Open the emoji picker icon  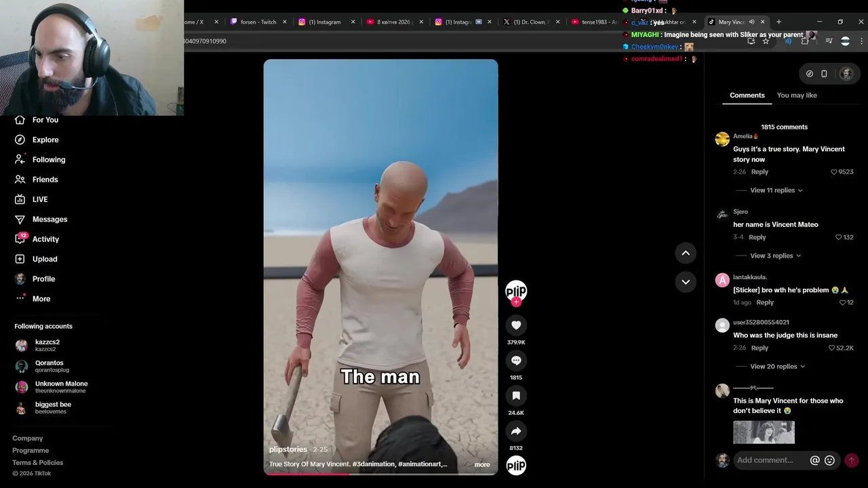click(829, 460)
